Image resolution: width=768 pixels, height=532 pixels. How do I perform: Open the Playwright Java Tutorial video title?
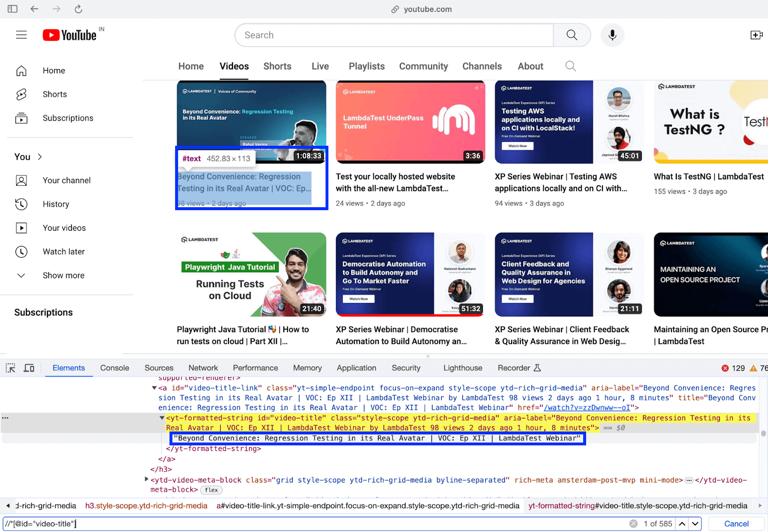243,335
